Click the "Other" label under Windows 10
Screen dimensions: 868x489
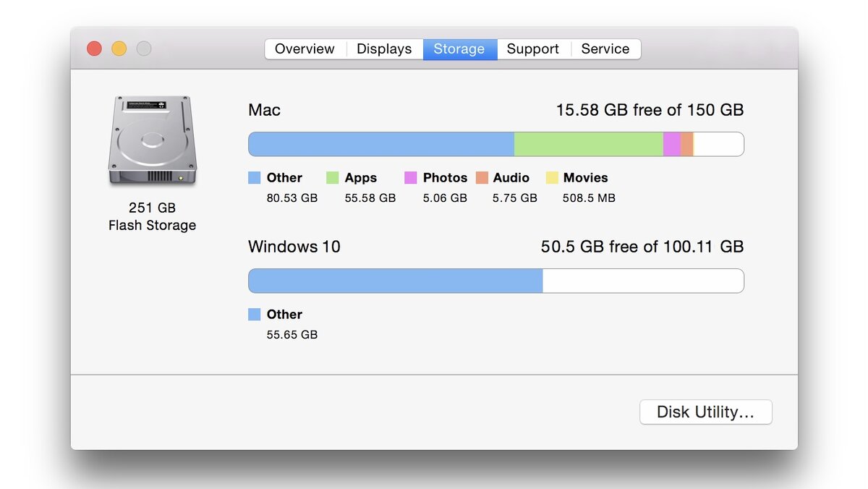284,315
